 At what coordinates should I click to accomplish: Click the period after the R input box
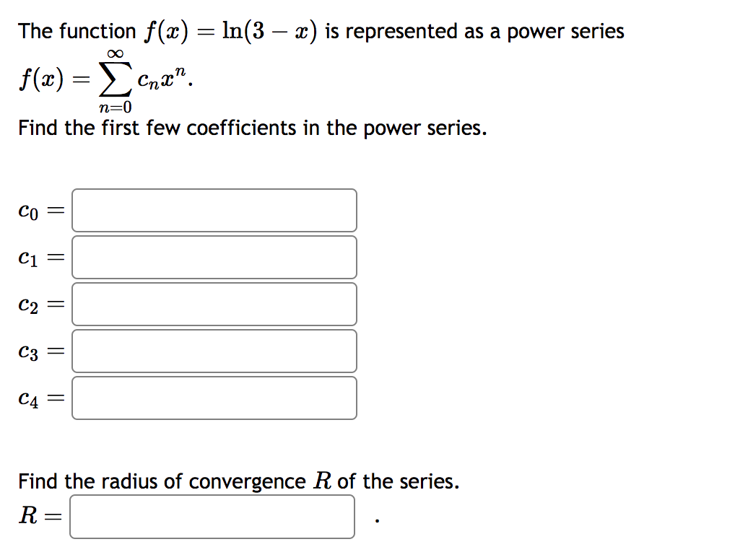[x=374, y=520]
